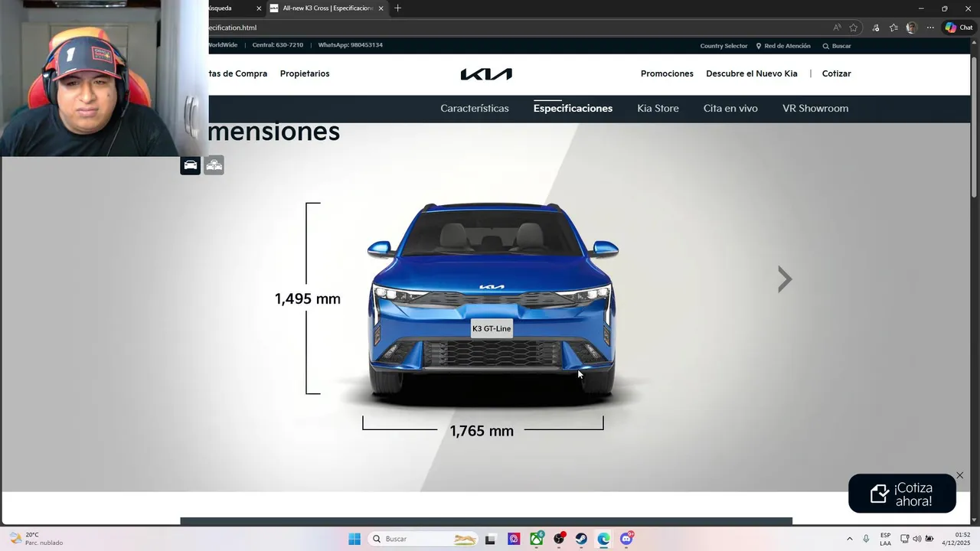The image size is (980, 551).
Task: Open the weather widget showing 20°C
Action: [36, 539]
